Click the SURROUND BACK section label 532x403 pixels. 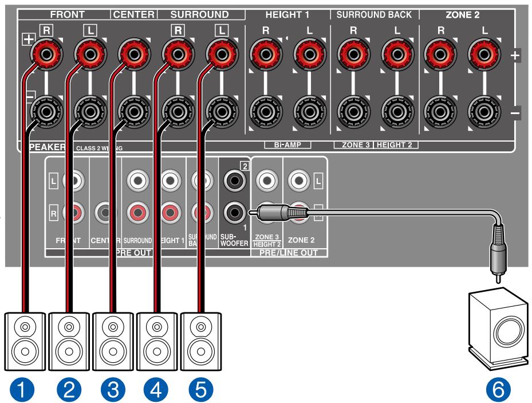point(374,14)
